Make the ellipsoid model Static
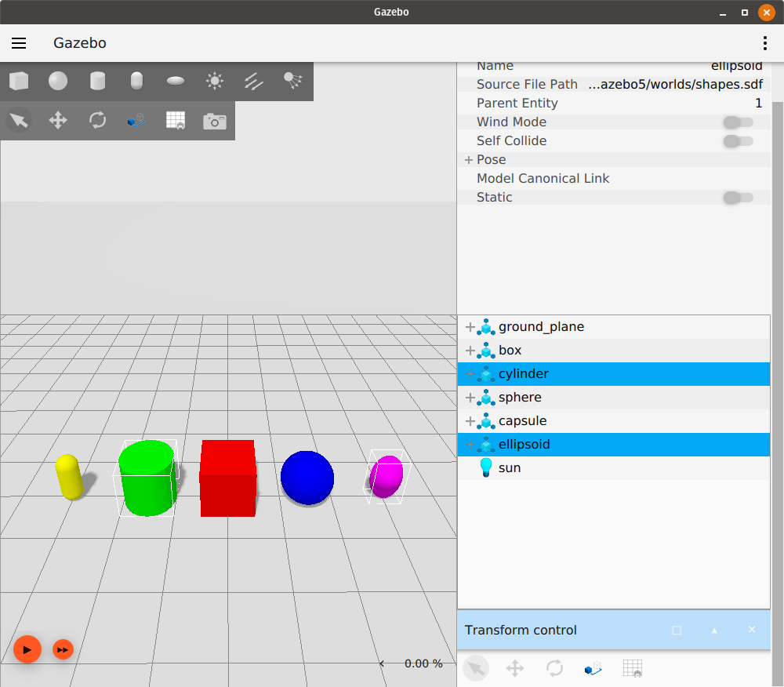Screen dimensions: 784x687 (738, 197)
